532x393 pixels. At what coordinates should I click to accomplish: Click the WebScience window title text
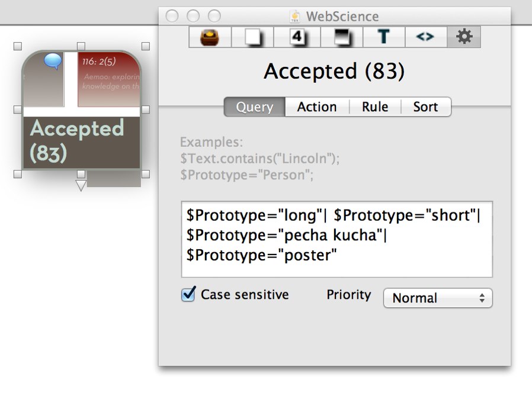click(342, 16)
